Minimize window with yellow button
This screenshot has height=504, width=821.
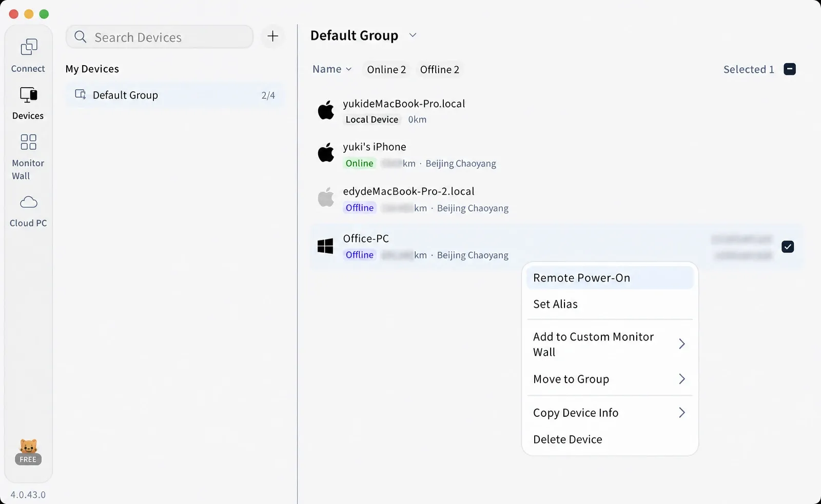(x=29, y=14)
